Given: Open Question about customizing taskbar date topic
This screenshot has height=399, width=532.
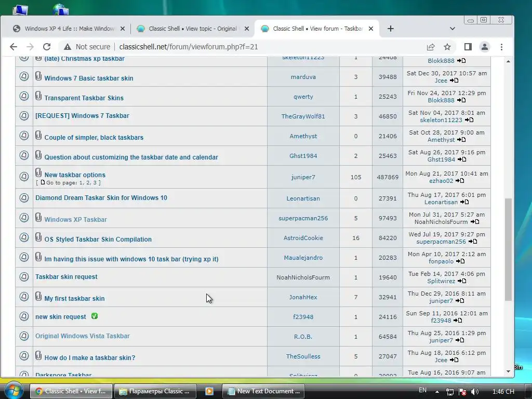Looking at the screenshot, I should click(x=131, y=157).
